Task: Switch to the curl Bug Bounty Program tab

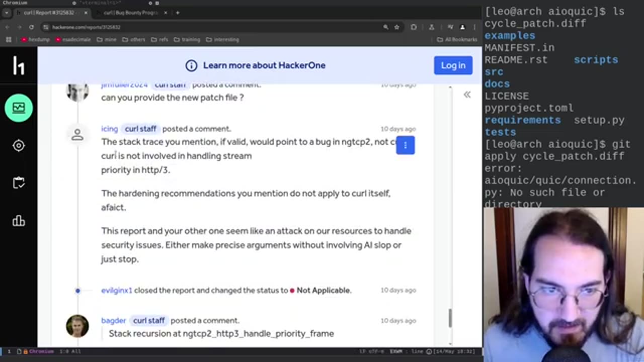Action: [132, 13]
